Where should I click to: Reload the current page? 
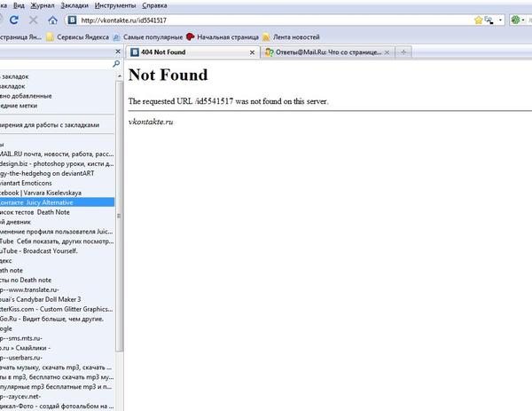(x=14, y=20)
